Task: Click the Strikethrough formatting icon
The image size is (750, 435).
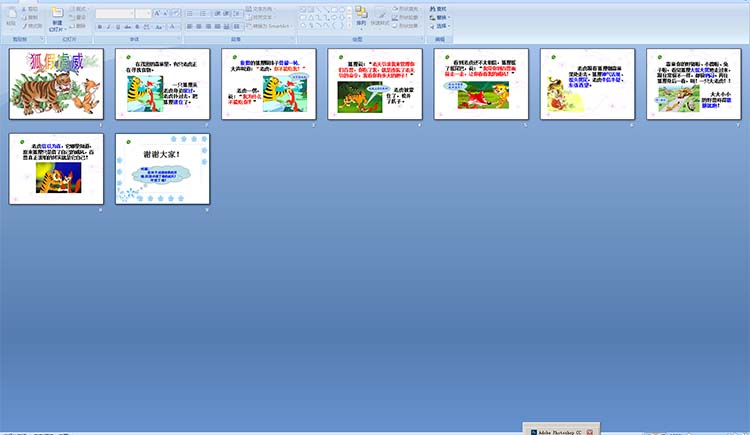Action: 128,27
